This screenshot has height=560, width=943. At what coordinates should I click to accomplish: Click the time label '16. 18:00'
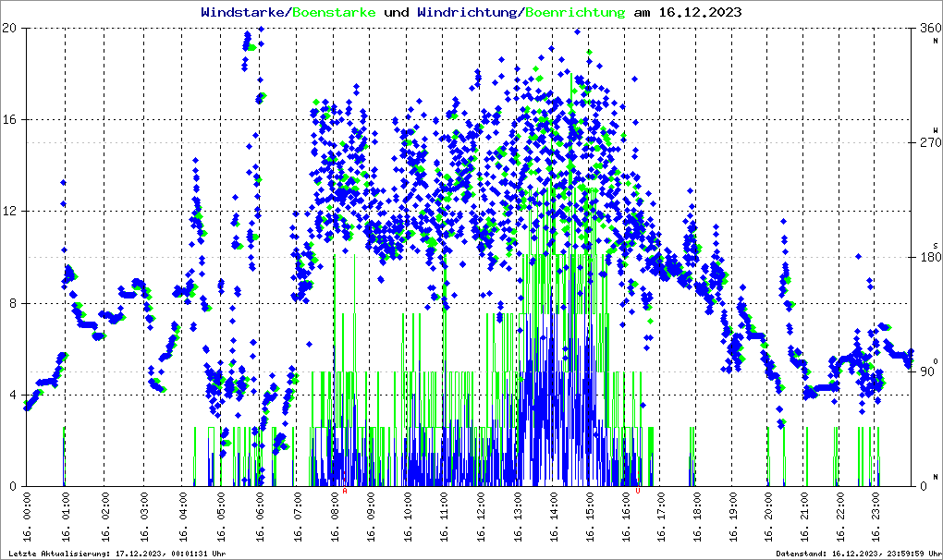(x=696, y=517)
